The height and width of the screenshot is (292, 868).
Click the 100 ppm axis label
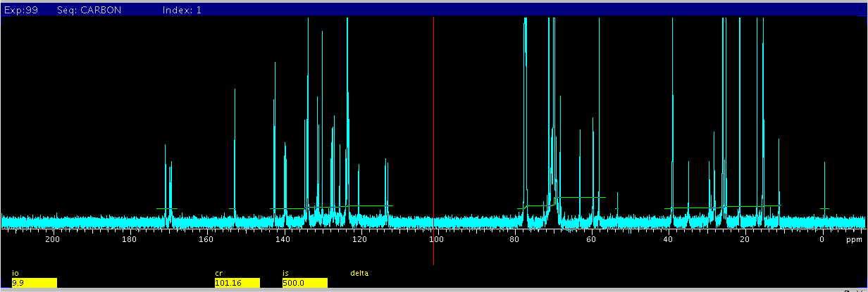(437, 240)
